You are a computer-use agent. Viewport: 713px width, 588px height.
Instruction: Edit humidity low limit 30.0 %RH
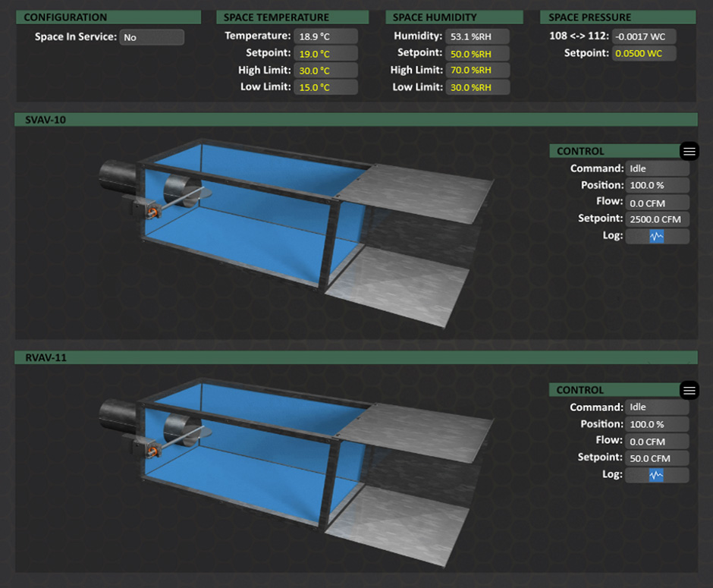477,87
